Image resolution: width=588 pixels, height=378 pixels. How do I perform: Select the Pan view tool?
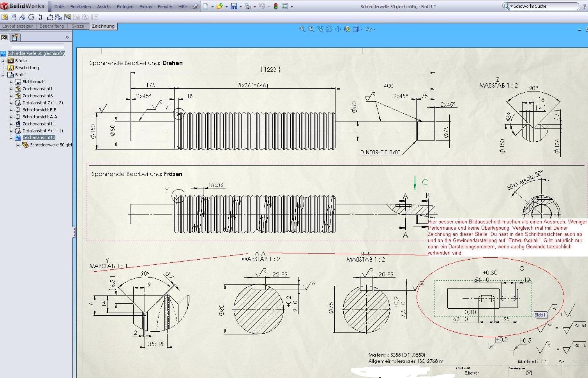click(x=338, y=29)
